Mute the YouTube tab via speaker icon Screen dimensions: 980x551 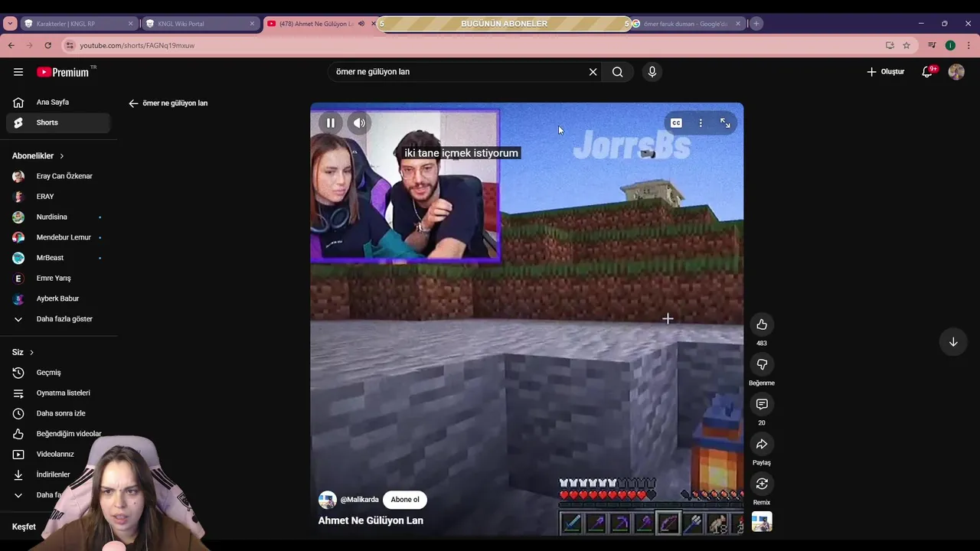361,24
